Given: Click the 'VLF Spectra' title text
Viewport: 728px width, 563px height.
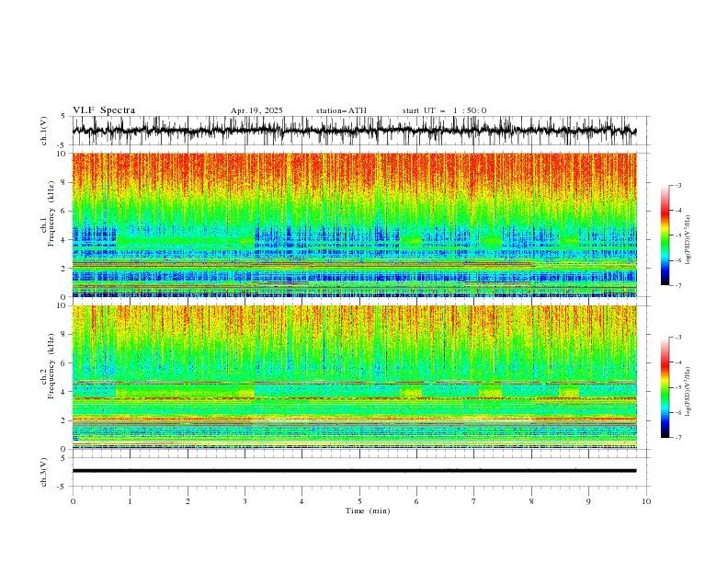Looking at the screenshot, I should 104,110.
